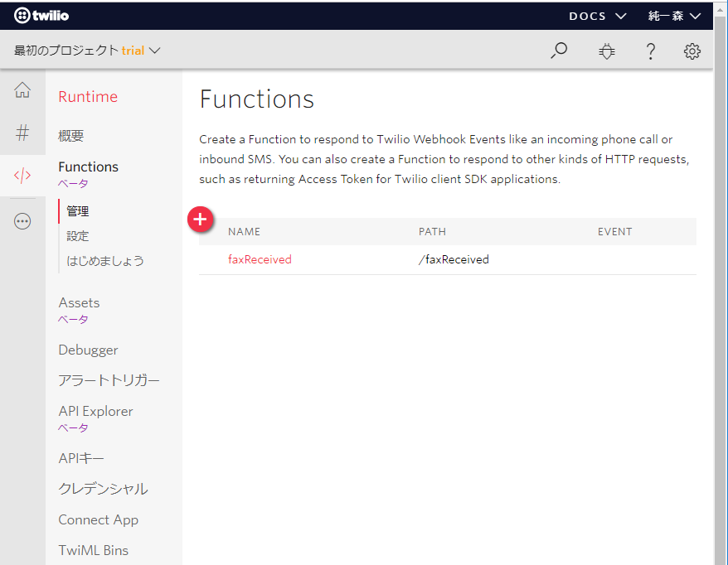728x565 pixels.
Task: Open the search magnifier icon
Action: coord(559,51)
